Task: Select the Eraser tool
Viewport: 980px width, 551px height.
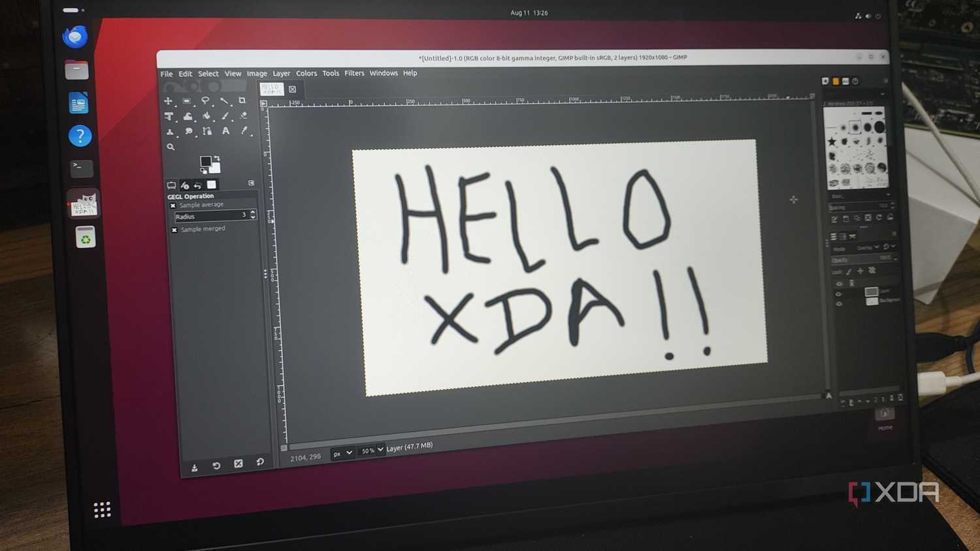Action: 244,116
